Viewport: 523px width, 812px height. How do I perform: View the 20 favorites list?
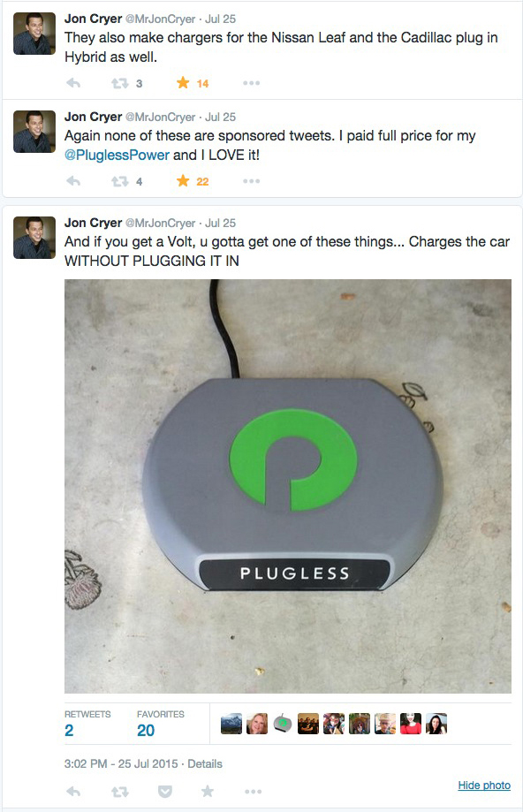pyautogui.click(x=161, y=724)
